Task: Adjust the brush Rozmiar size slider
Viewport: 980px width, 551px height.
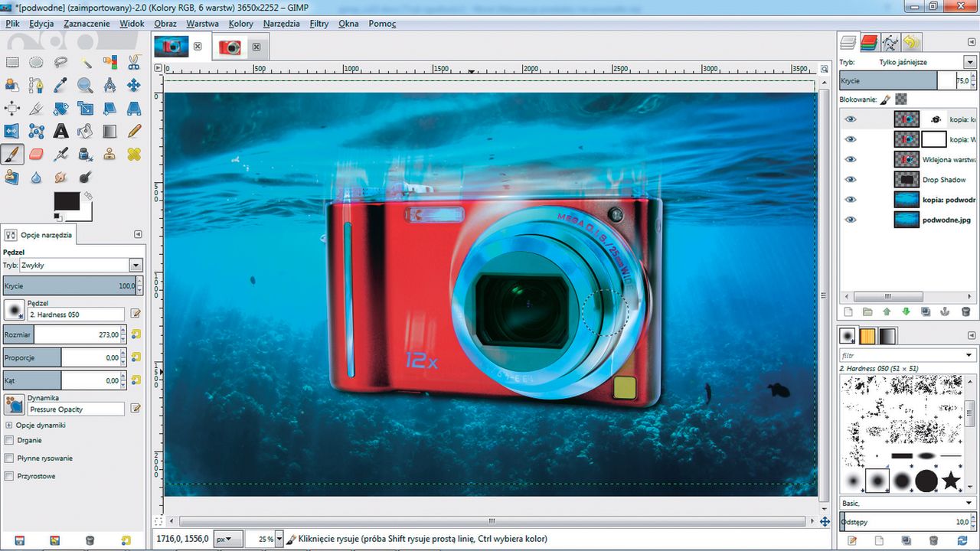Action: [64, 334]
